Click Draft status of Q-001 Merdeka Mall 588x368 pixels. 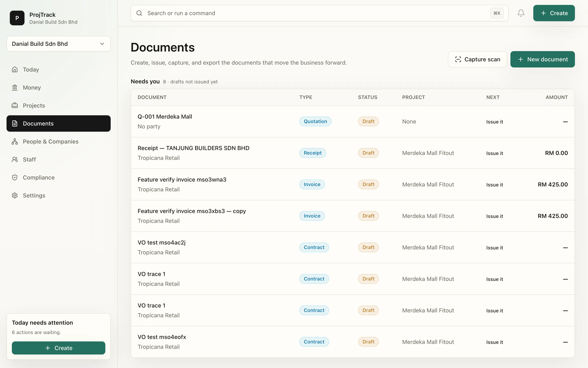pos(368,121)
